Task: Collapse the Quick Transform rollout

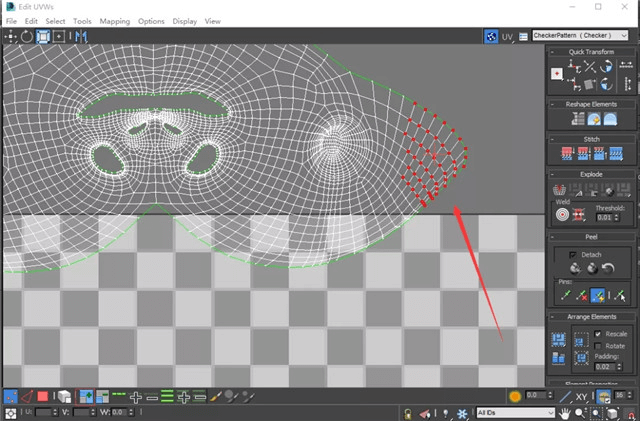Action: (552, 52)
